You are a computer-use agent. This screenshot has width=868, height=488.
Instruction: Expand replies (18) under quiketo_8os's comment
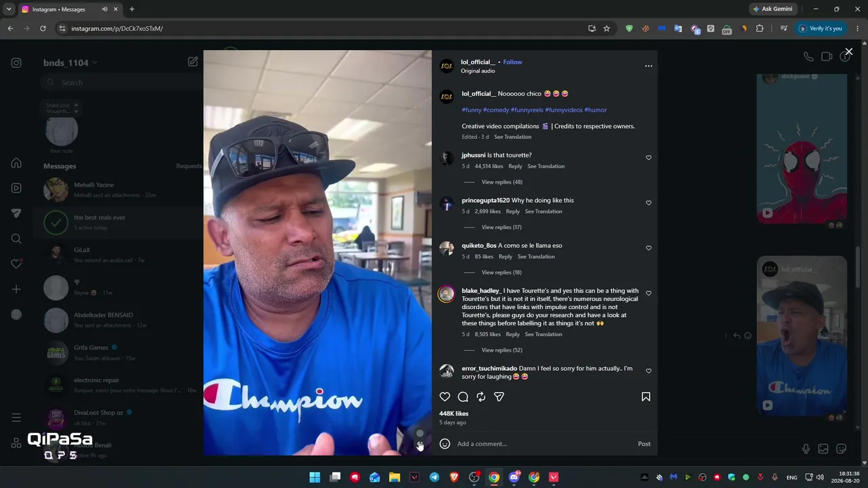click(x=501, y=272)
